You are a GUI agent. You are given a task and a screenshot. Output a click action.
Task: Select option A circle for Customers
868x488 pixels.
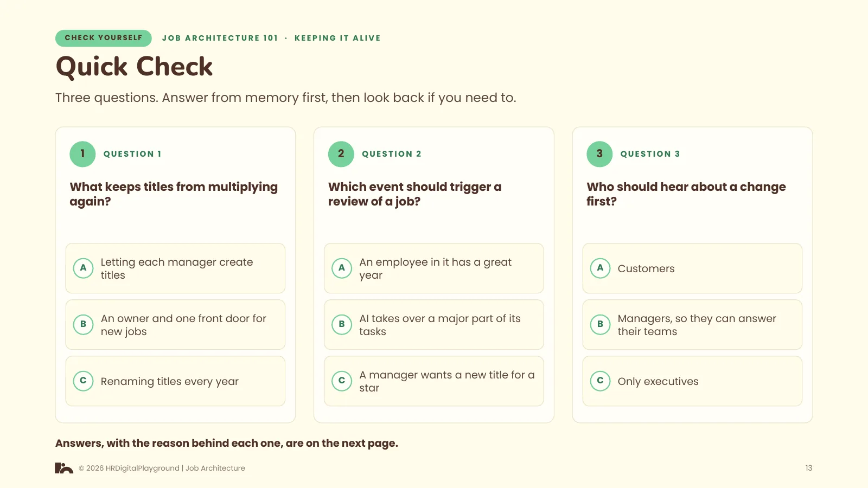(x=600, y=268)
